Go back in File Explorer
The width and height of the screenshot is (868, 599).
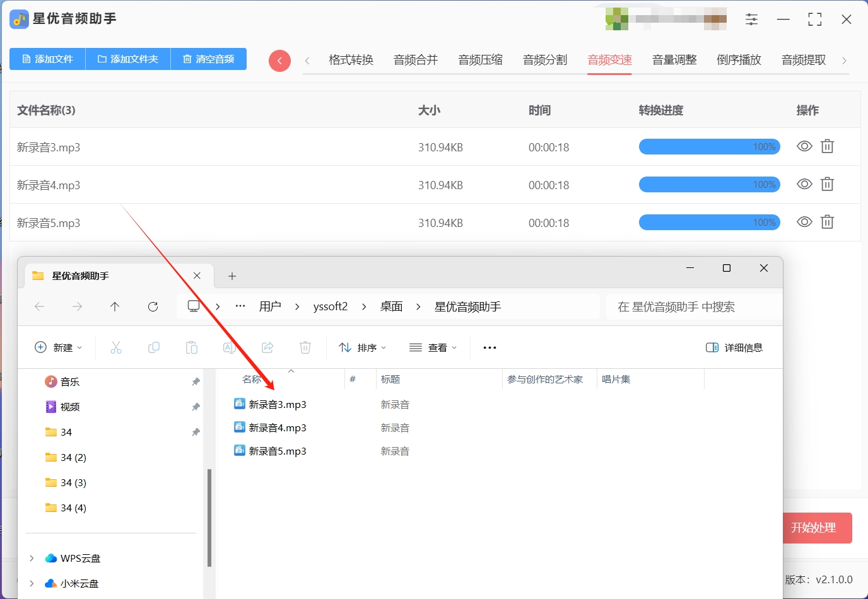coord(40,306)
